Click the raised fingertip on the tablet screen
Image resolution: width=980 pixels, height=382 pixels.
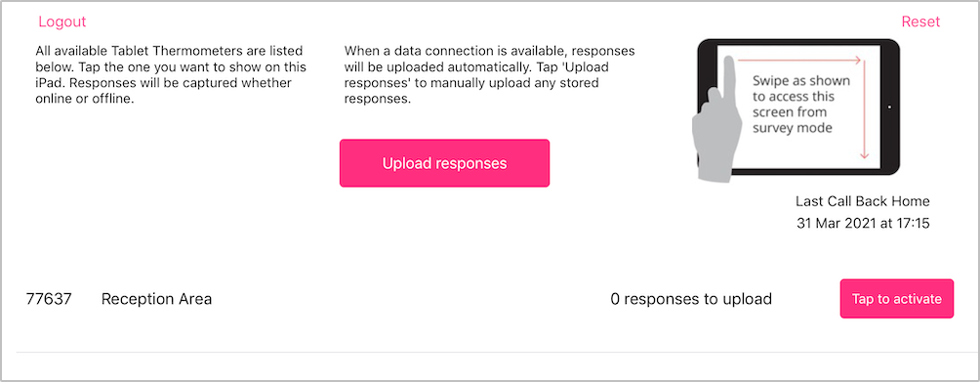(729, 63)
